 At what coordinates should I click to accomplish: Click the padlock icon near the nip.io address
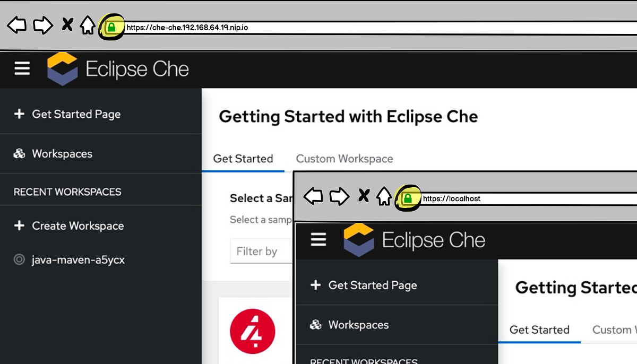[x=111, y=26]
